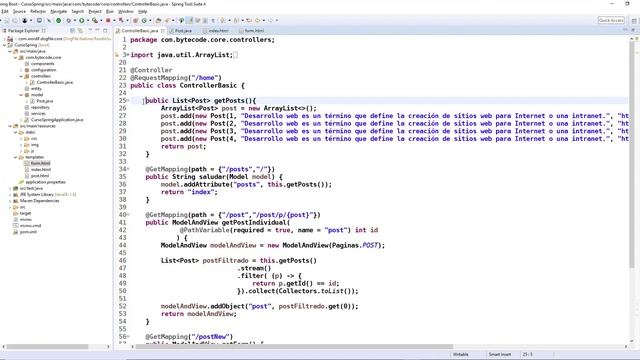Switch to the Post.java editor tab
The width and height of the screenshot is (640, 360).
coord(183,31)
